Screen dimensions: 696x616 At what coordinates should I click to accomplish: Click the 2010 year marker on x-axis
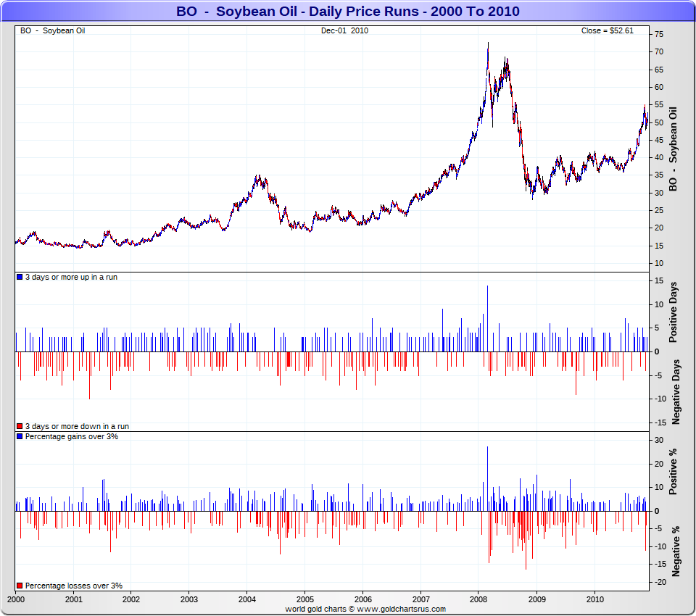[x=594, y=600]
